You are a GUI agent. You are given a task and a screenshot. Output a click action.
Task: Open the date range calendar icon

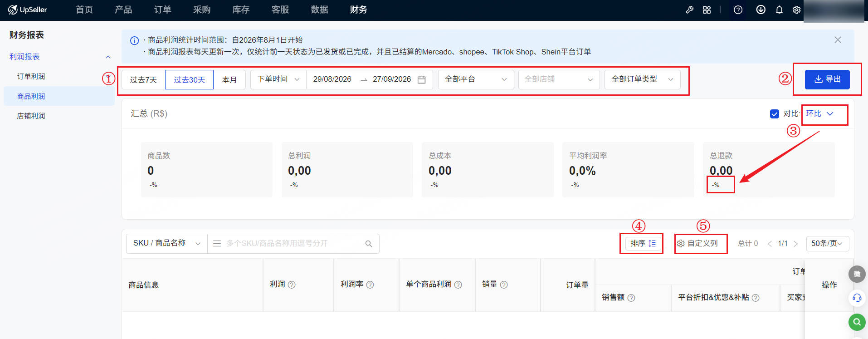[421, 79]
